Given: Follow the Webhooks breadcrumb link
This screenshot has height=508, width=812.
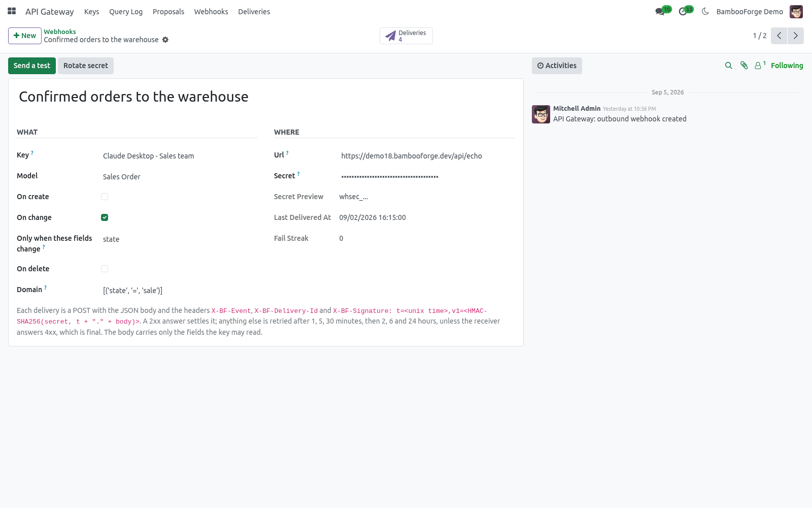Looking at the screenshot, I should pyautogui.click(x=60, y=31).
